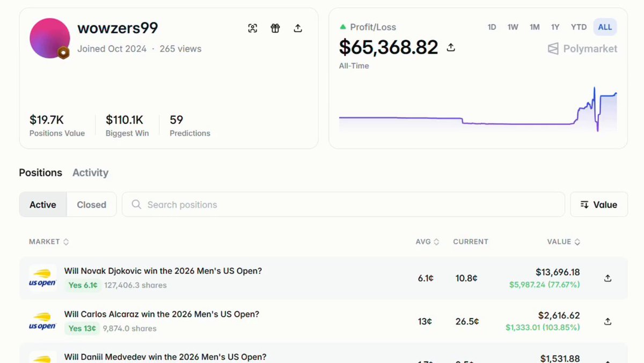Click the $2,616.62 position value

(x=559, y=316)
